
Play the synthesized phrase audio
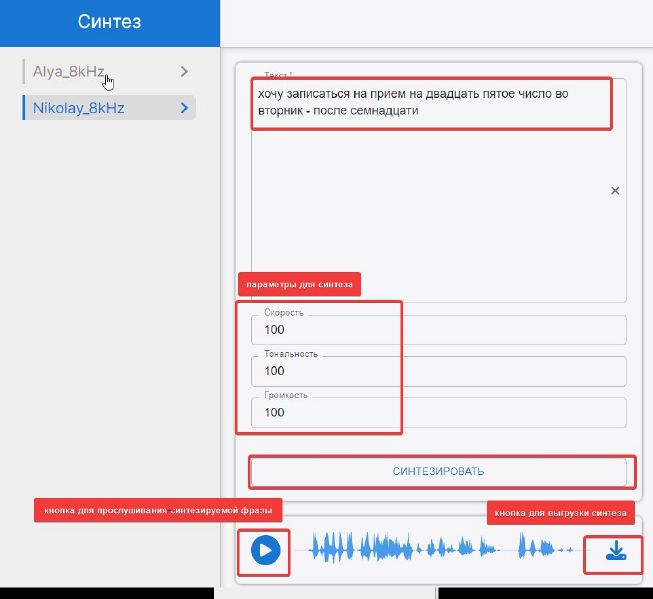click(265, 549)
